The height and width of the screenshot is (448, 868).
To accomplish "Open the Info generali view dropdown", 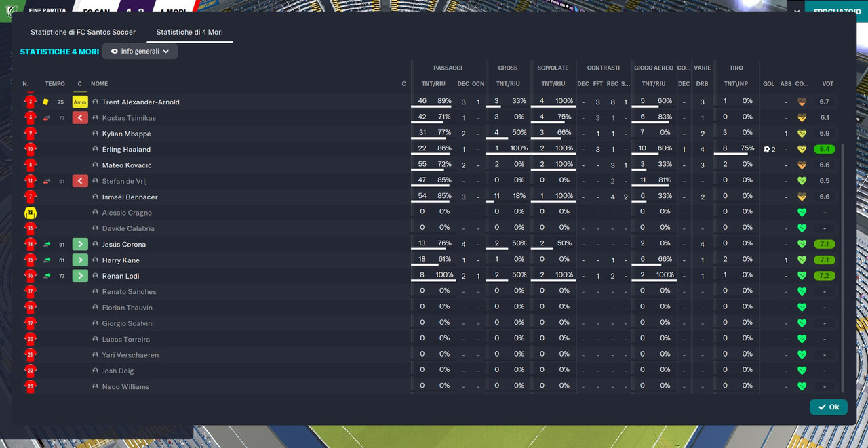I will pyautogui.click(x=140, y=52).
